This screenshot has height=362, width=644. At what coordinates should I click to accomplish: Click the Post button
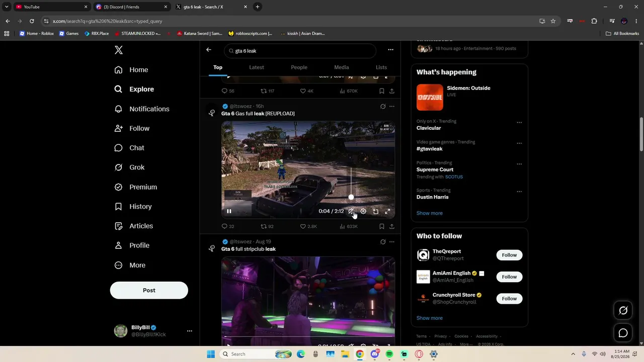pos(149,290)
